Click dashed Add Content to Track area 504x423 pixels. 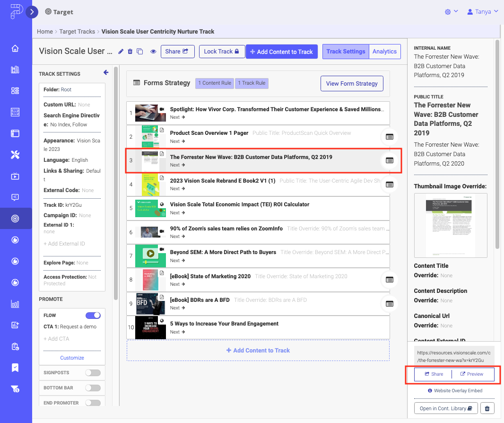[258, 350]
